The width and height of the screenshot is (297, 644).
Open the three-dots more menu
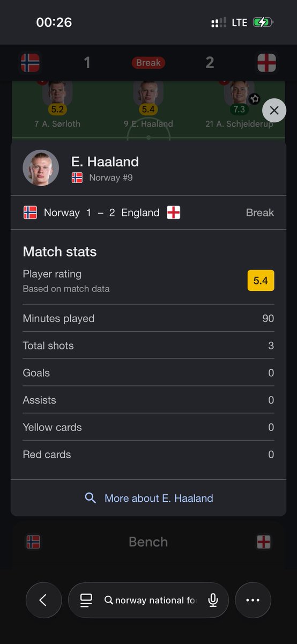click(x=253, y=601)
